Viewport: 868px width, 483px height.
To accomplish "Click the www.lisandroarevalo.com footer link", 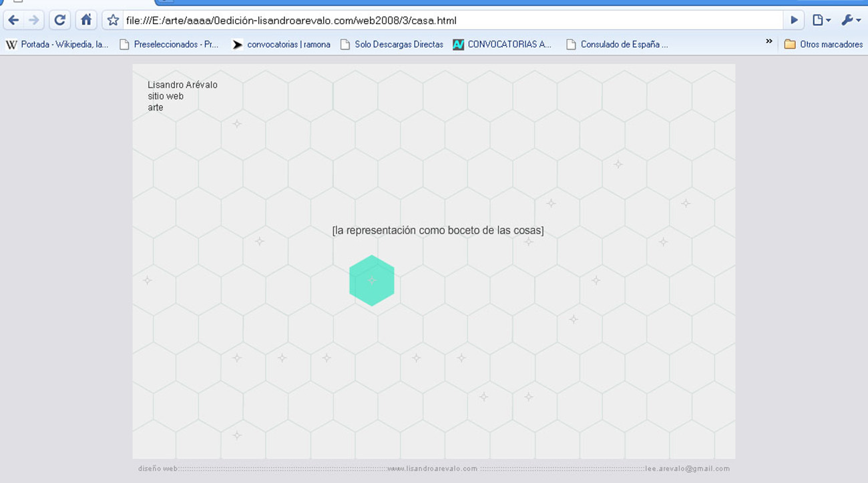I will tap(433, 468).
